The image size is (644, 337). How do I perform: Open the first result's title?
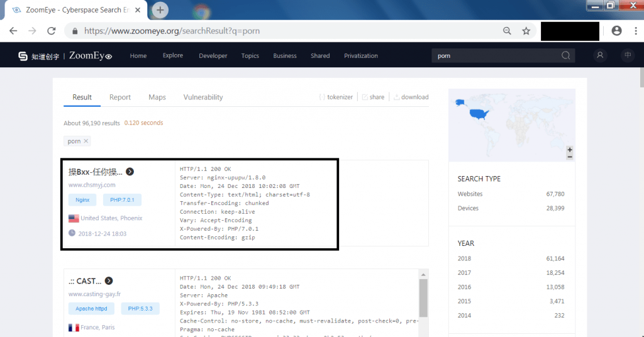click(96, 172)
